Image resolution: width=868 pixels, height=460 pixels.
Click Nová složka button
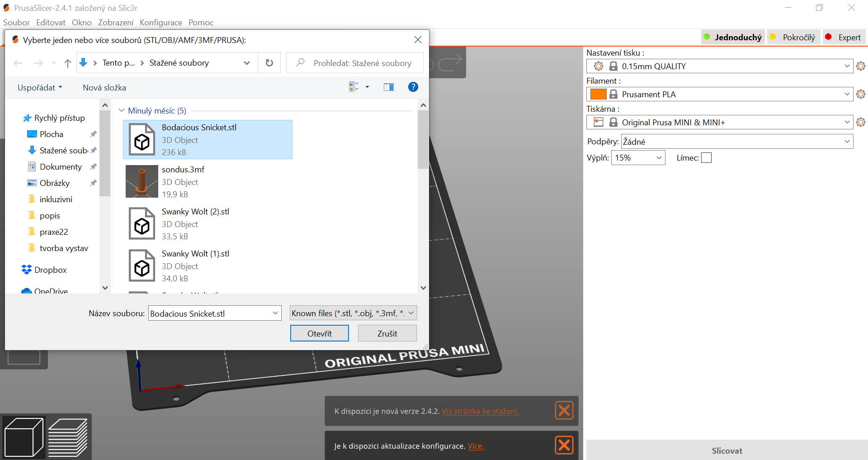point(104,88)
